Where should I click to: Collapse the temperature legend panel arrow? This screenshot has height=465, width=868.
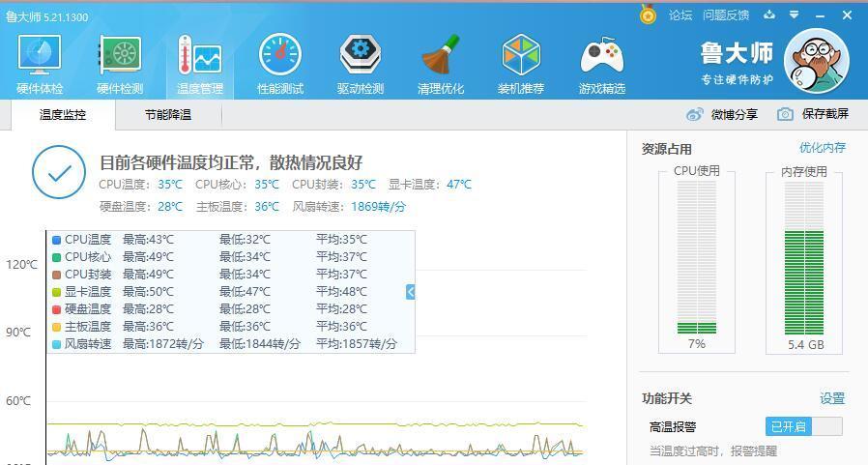(x=410, y=292)
